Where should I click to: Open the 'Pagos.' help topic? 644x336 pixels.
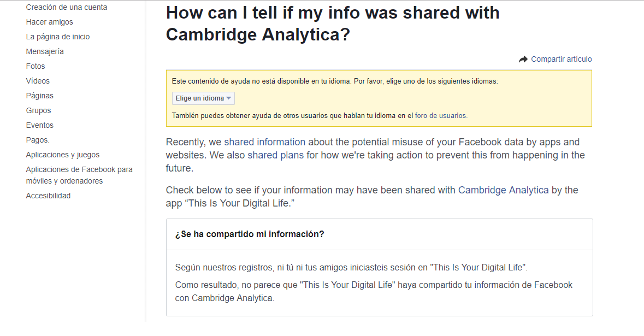(38, 140)
